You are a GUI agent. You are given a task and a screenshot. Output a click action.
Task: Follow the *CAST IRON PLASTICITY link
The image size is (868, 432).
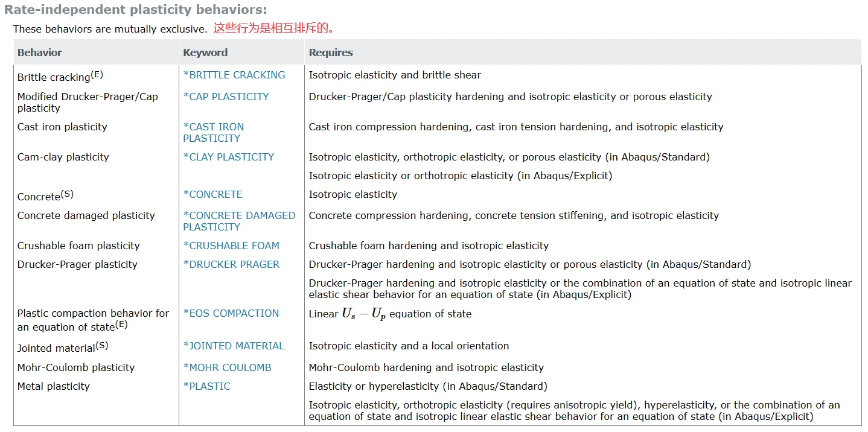[x=214, y=133]
